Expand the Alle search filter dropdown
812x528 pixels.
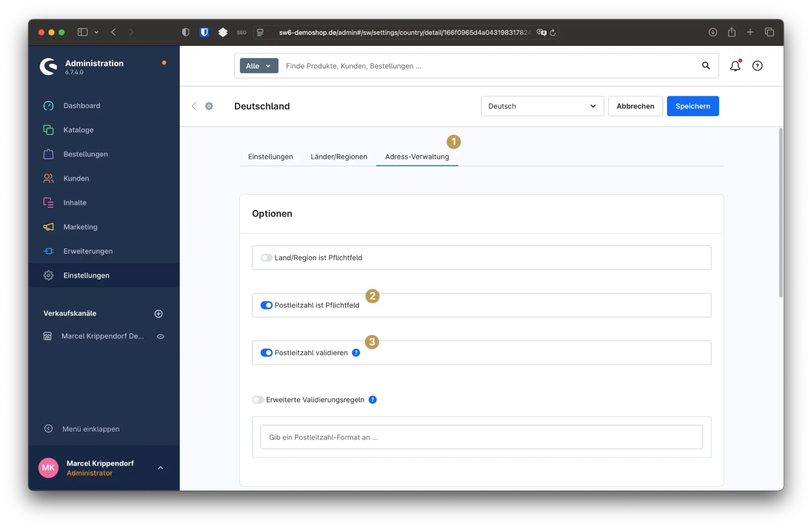pos(259,66)
